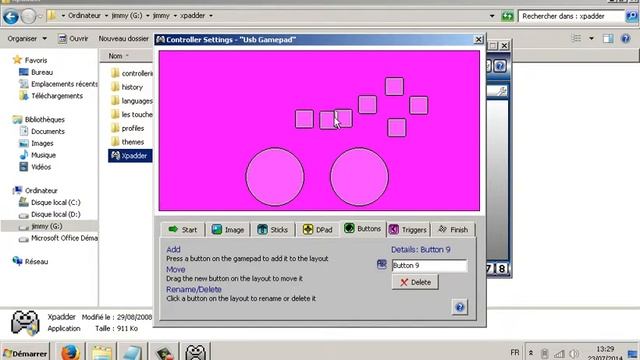The height and width of the screenshot is (360, 640).
Task: Go to the Finish tab
Action: 453,229
